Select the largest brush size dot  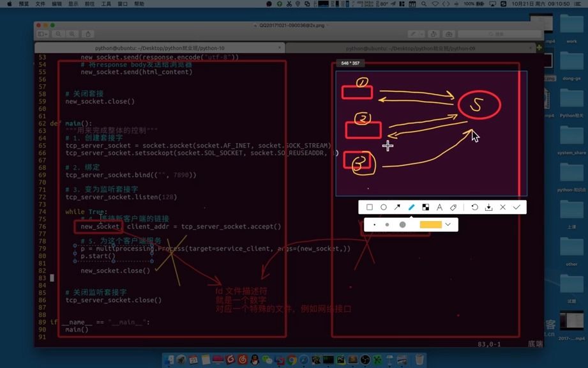click(x=402, y=224)
